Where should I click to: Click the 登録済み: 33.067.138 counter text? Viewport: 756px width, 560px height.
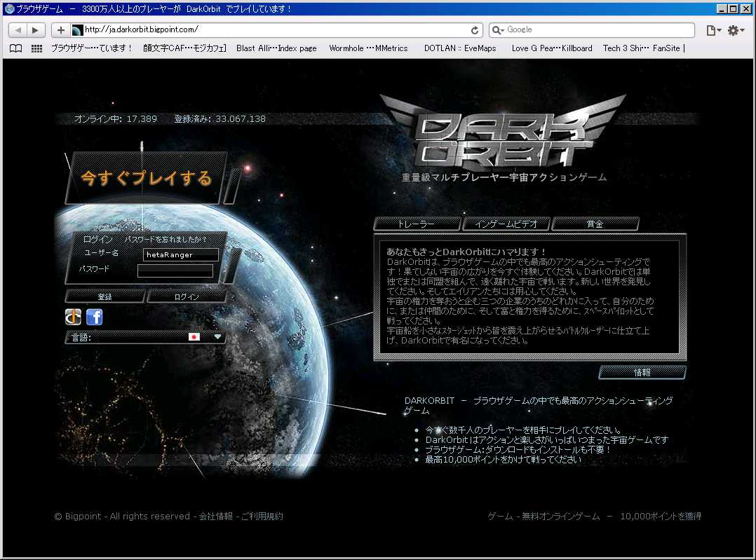click(x=220, y=118)
